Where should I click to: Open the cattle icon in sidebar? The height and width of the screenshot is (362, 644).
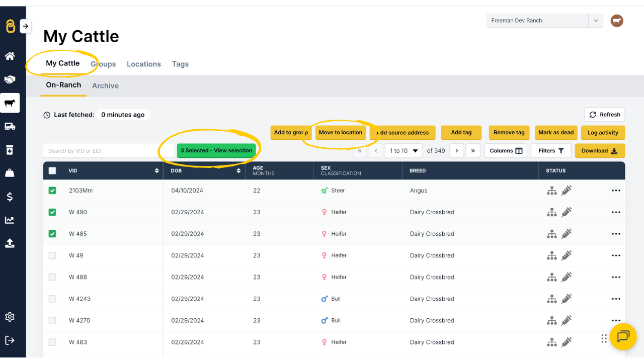point(10,103)
